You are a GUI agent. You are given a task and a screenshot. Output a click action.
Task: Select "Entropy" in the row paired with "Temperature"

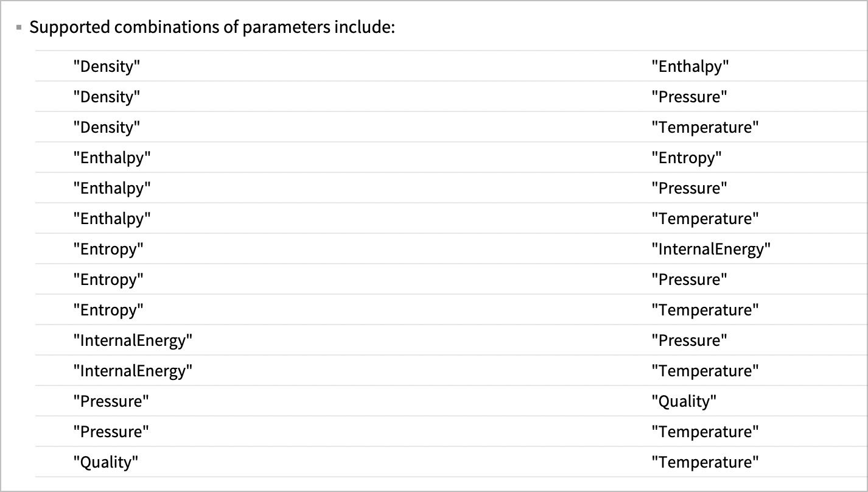coord(108,310)
